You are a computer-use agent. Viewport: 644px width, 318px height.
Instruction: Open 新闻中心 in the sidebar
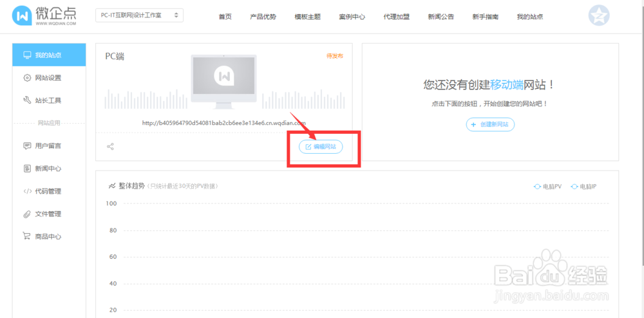coord(50,169)
